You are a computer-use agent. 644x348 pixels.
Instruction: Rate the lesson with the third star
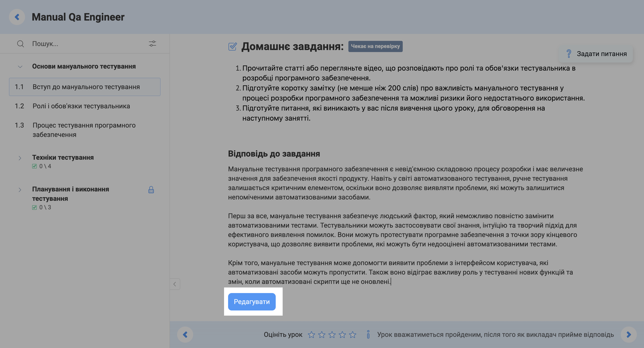click(332, 335)
